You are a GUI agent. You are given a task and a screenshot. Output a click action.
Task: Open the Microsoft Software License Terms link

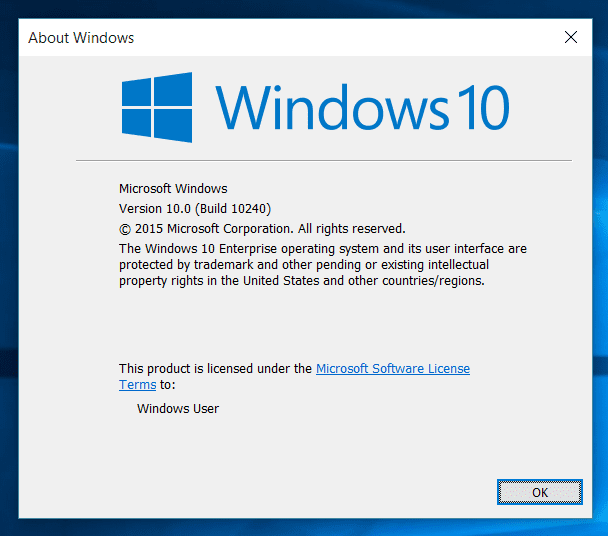(392, 368)
